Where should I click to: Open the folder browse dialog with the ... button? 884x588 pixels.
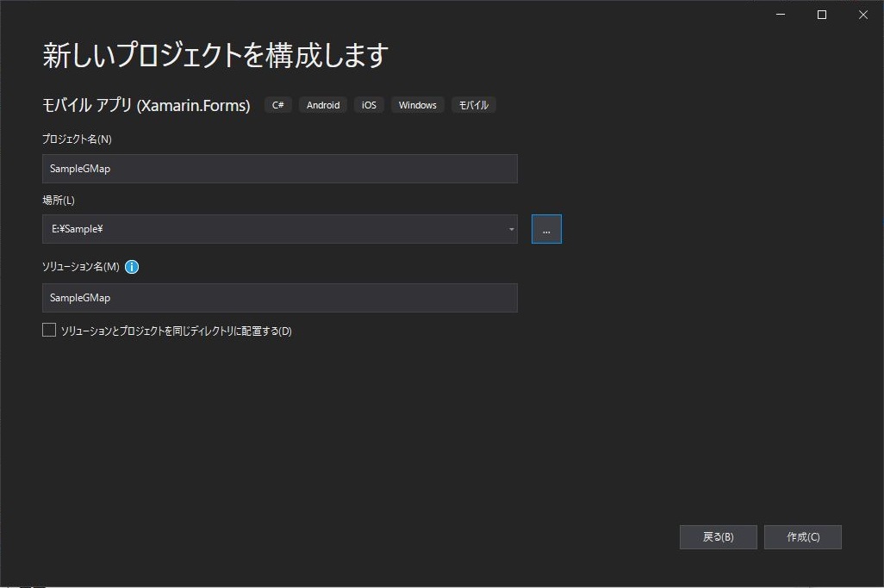tap(546, 228)
